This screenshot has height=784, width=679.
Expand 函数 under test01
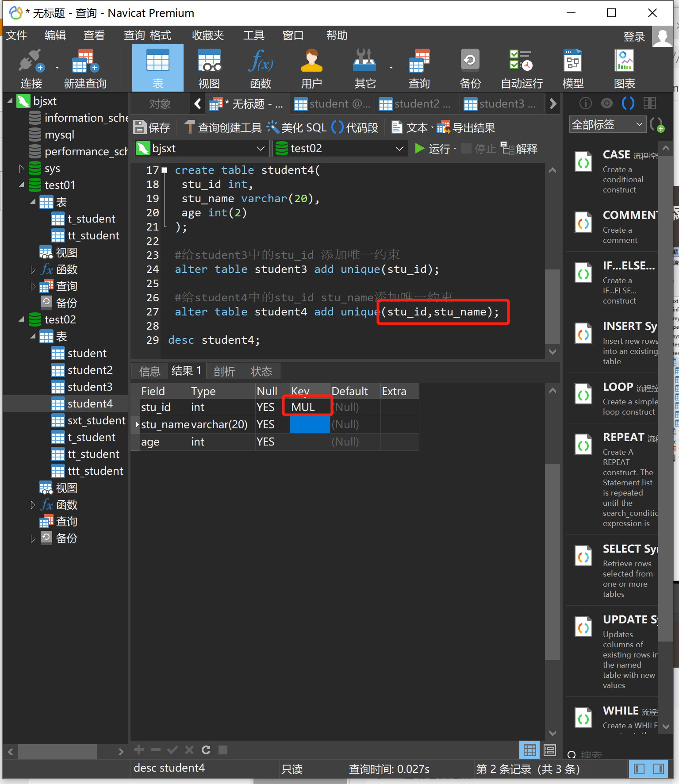coord(33,269)
